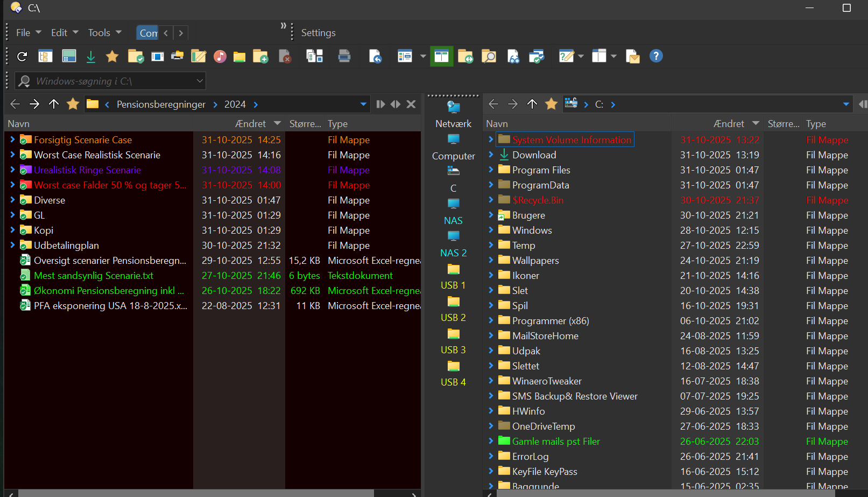Screen dimensions: 868x497
Task: Click the folder with magnifying glass icon
Action: 489,57
